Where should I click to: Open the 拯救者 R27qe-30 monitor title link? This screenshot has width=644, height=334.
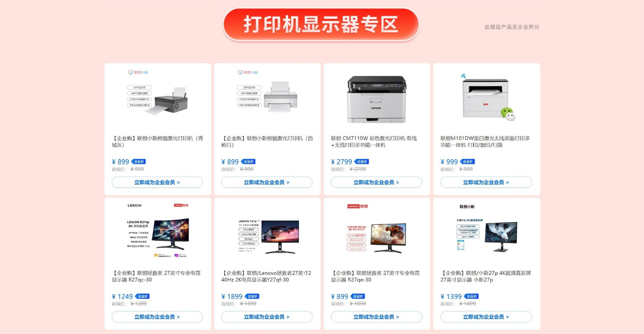[x=375, y=276]
